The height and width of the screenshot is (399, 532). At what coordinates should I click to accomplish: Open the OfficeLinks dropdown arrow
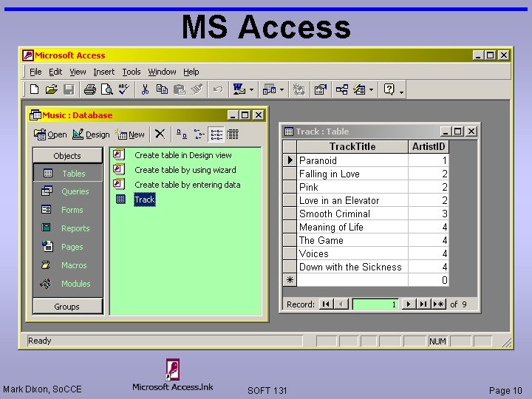point(251,90)
